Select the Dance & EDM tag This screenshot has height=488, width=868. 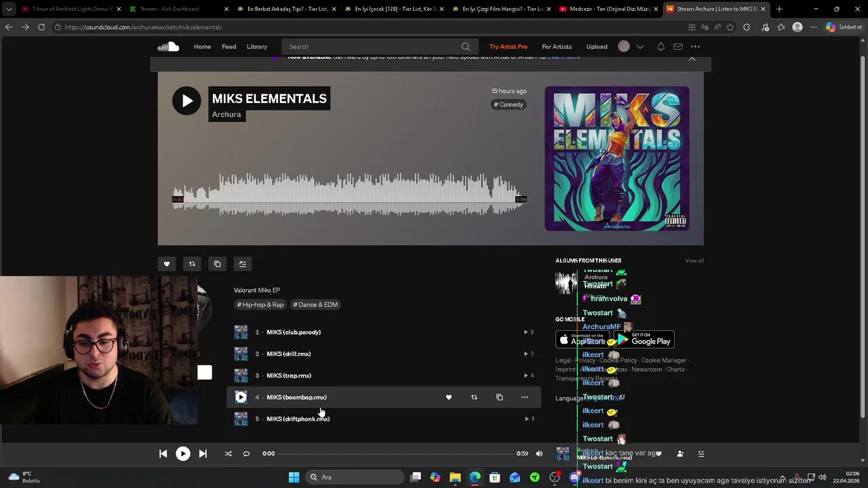point(315,305)
